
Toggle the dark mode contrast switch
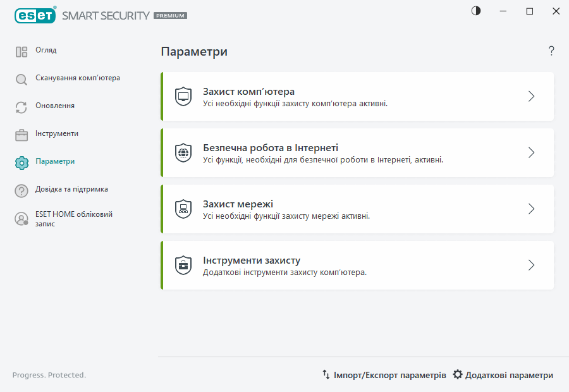click(x=475, y=11)
